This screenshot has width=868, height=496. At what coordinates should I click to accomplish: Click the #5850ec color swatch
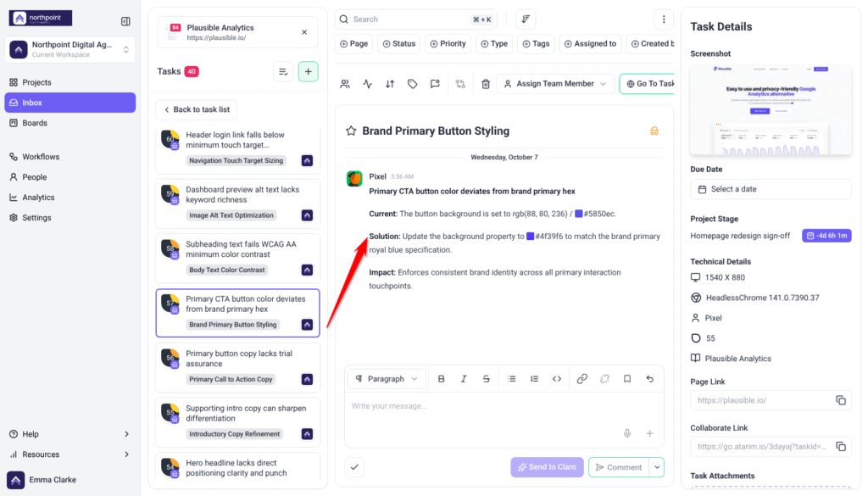578,214
